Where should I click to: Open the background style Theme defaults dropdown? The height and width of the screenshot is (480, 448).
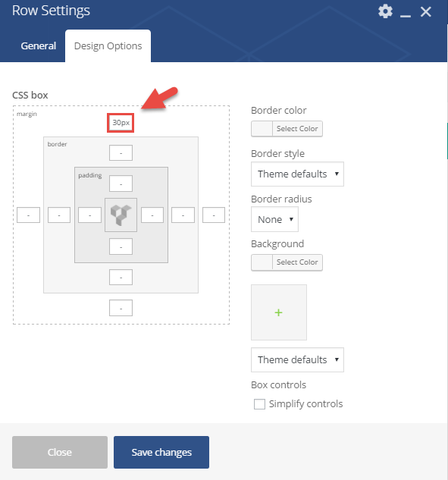point(297,359)
